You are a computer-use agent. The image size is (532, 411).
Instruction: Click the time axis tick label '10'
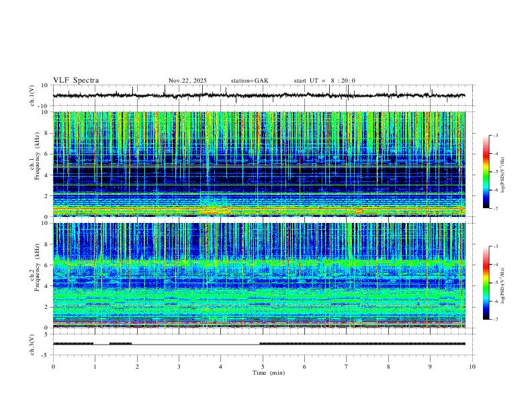coord(472,367)
